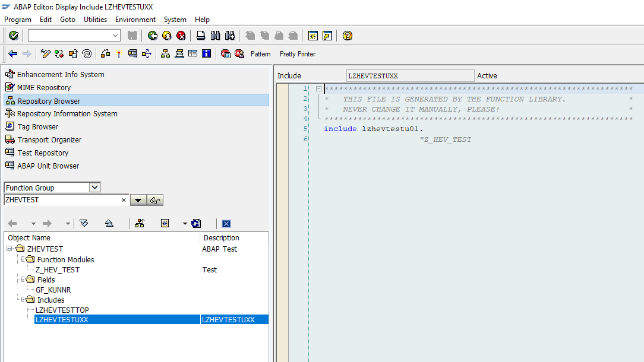Open the ZHEVTEST value help dropdown arrow

pos(138,200)
